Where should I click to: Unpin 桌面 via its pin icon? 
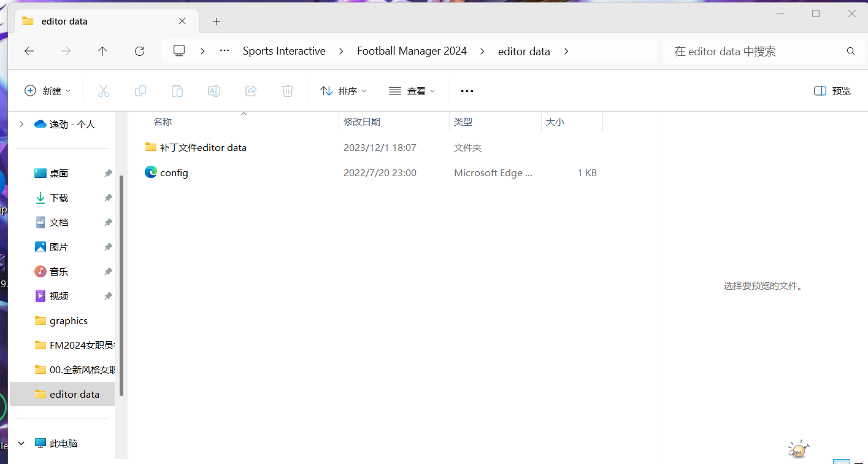pos(108,174)
